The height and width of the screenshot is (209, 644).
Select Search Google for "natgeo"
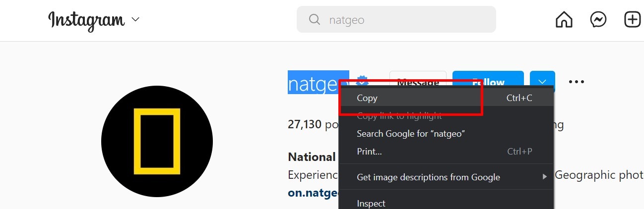click(411, 134)
